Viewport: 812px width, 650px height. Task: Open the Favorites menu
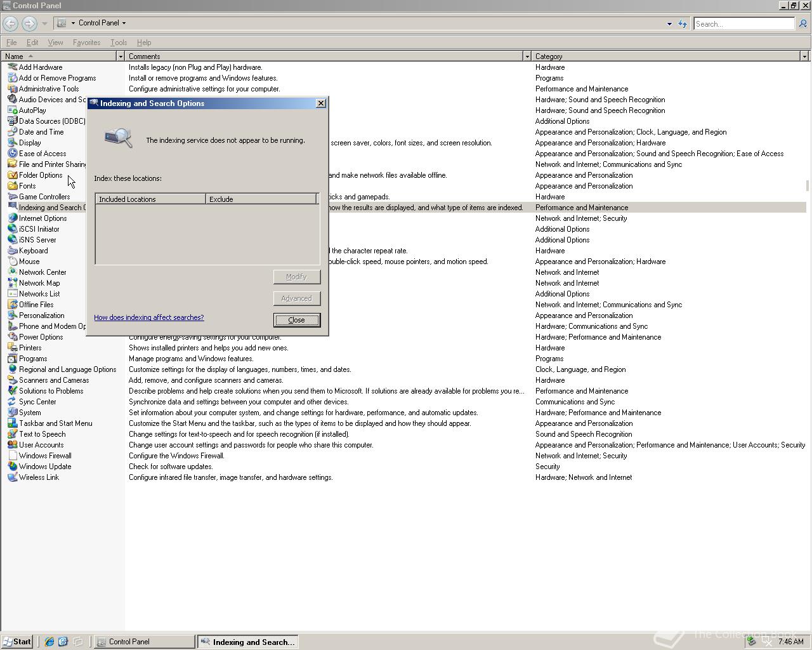(x=86, y=43)
